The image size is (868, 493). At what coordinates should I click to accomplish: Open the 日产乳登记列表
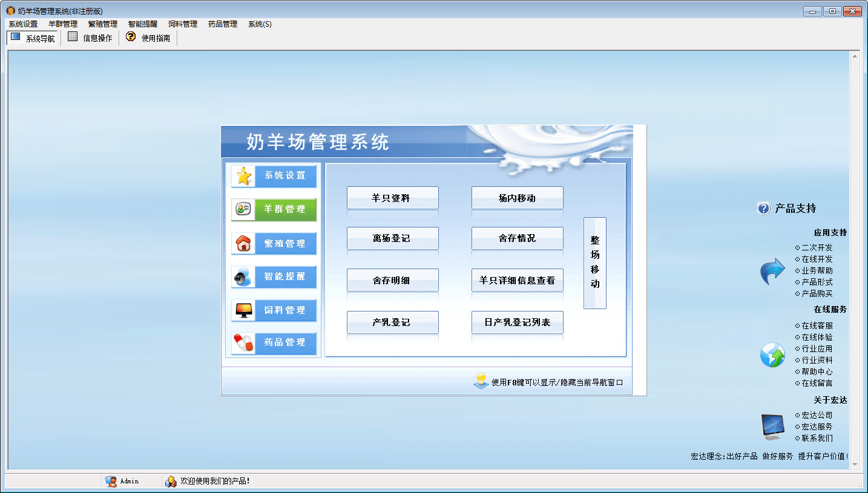[x=518, y=322]
